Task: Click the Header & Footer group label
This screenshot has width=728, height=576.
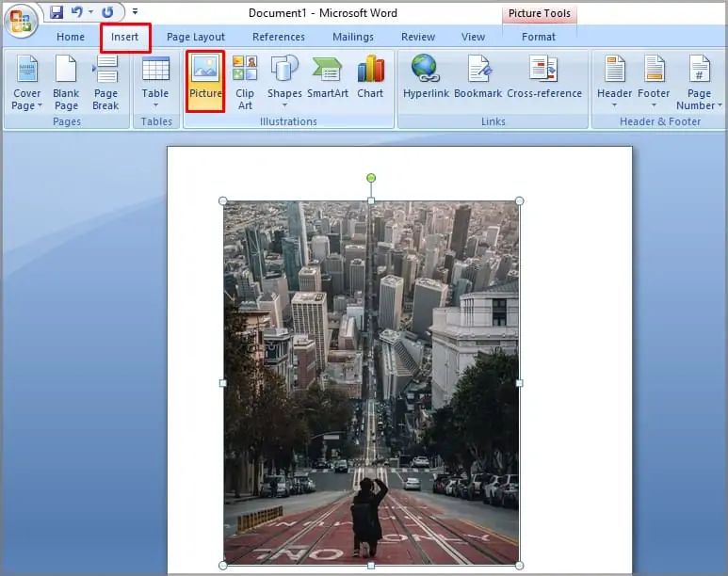Action: [x=660, y=121]
